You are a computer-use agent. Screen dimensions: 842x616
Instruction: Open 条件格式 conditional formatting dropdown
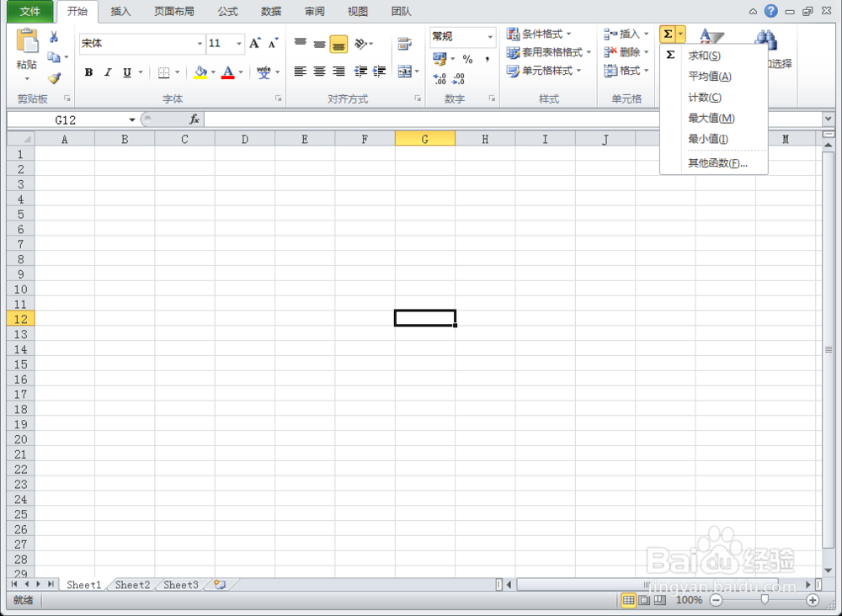coord(539,35)
